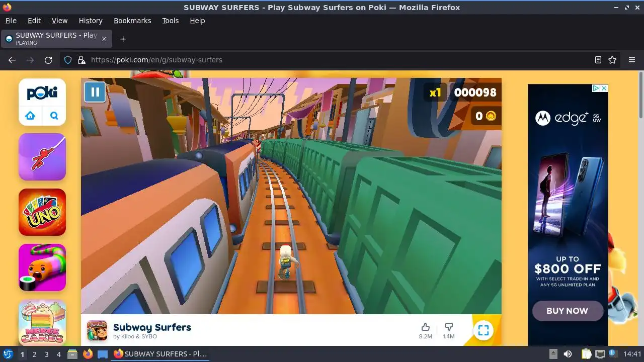The height and width of the screenshot is (362, 644).
Task: Bookmark this page with star icon
Action: (612, 60)
